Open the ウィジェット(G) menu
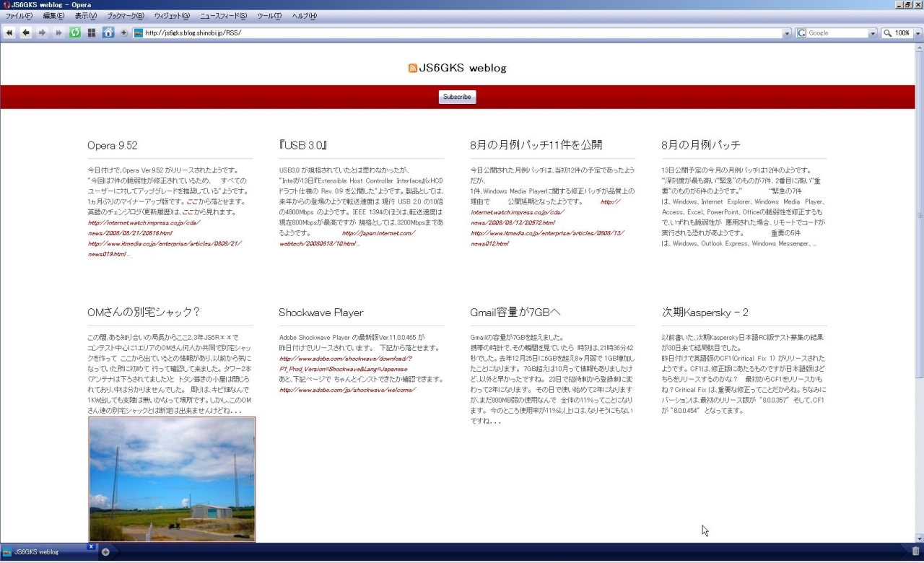This screenshot has width=924, height=563. 172,16
